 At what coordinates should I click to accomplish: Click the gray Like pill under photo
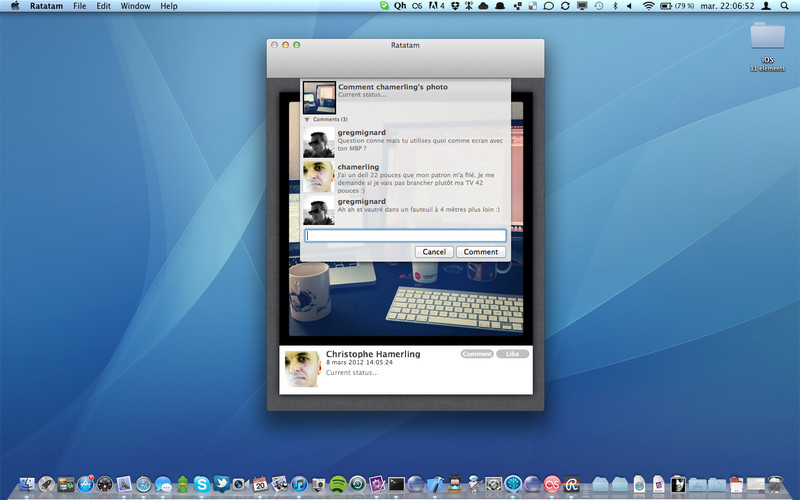tap(512, 354)
